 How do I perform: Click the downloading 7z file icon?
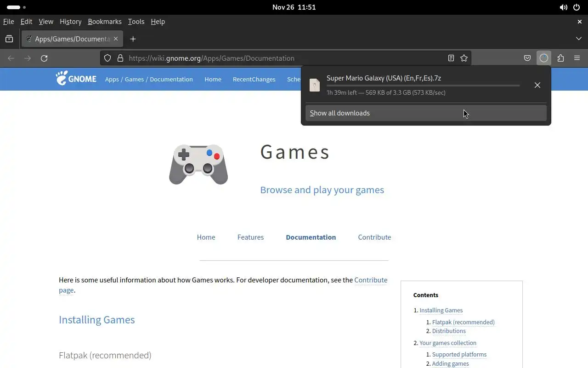click(x=315, y=85)
